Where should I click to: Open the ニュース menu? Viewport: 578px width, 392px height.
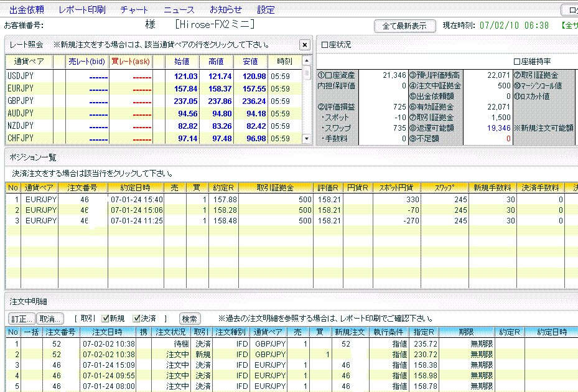point(179,10)
